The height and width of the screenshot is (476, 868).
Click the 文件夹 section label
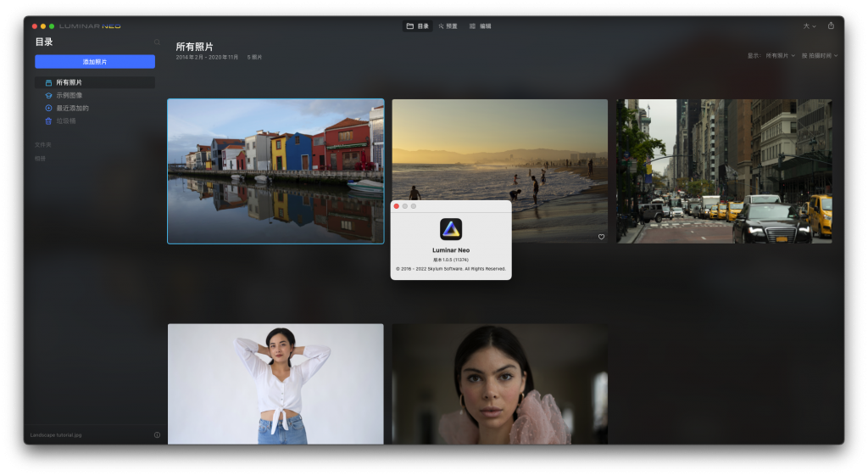coord(42,144)
